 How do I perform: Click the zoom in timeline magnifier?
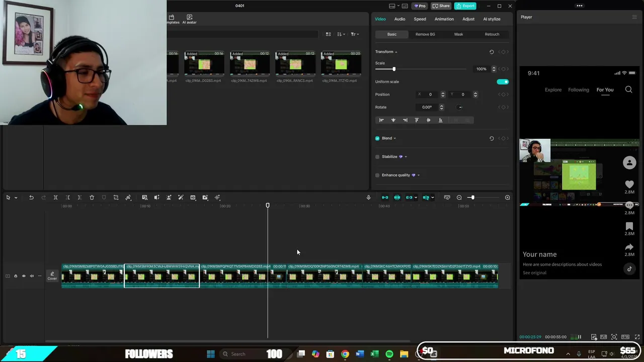[x=507, y=198]
